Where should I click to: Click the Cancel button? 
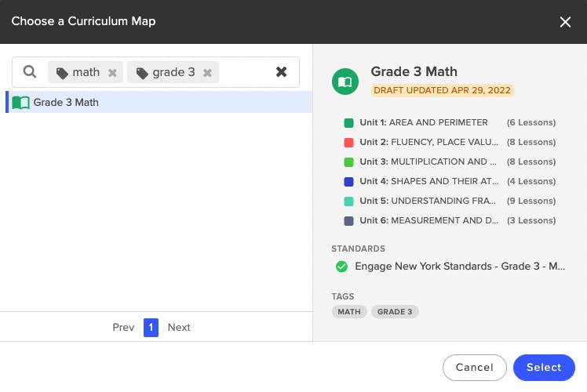474,368
